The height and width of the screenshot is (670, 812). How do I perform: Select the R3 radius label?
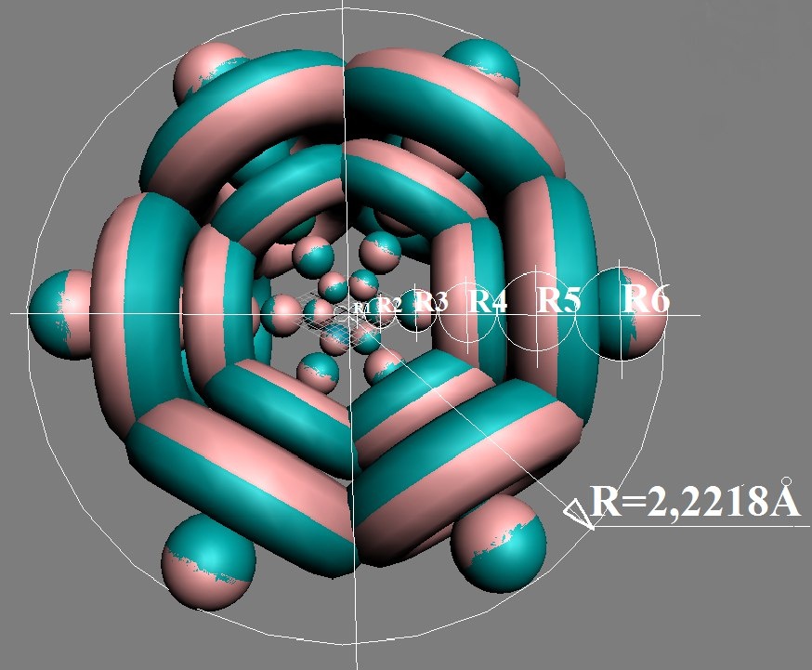431,301
